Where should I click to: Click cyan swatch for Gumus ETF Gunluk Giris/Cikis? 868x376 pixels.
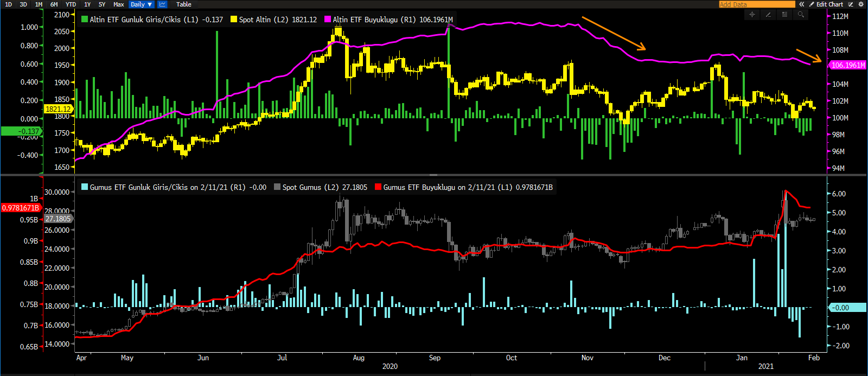click(x=85, y=187)
